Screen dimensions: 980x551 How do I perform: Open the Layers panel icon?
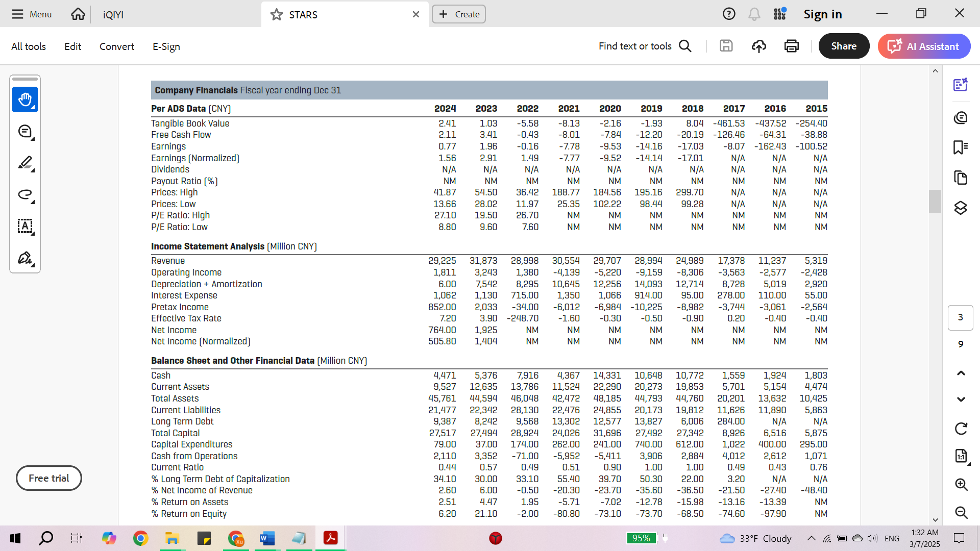(x=961, y=208)
